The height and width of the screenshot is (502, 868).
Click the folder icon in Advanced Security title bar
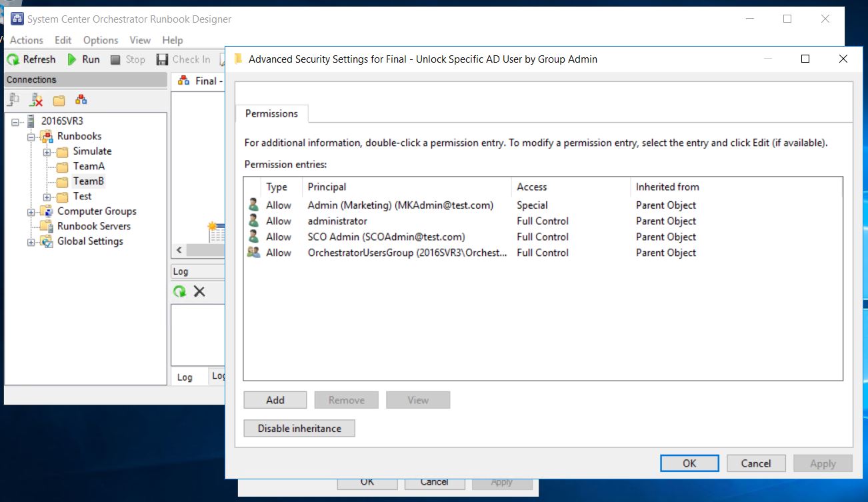[238, 59]
